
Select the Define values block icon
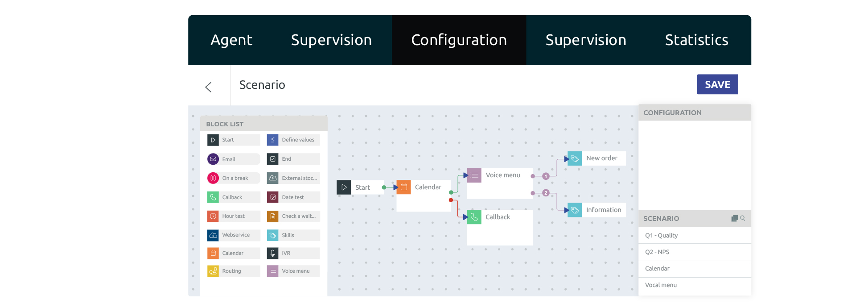point(273,140)
